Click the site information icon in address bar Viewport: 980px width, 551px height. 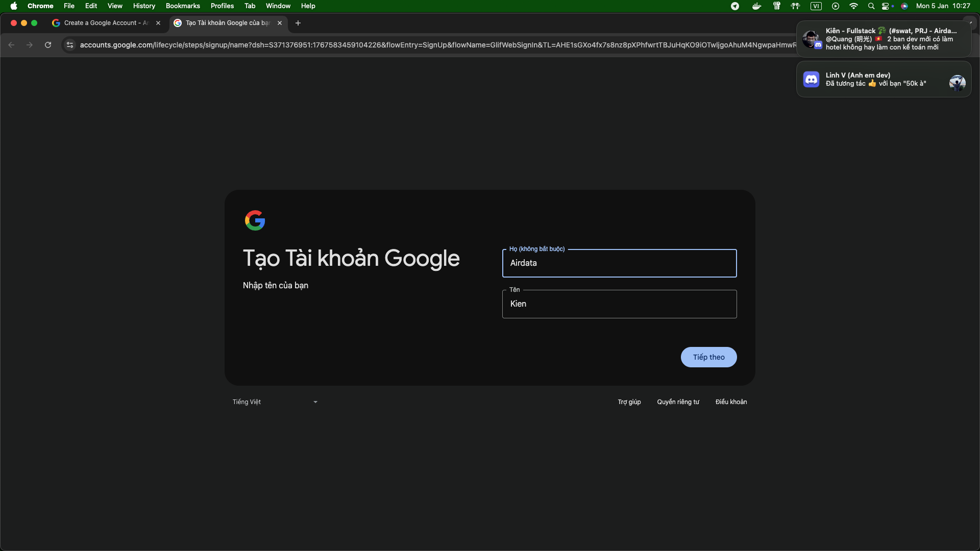(70, 45)
